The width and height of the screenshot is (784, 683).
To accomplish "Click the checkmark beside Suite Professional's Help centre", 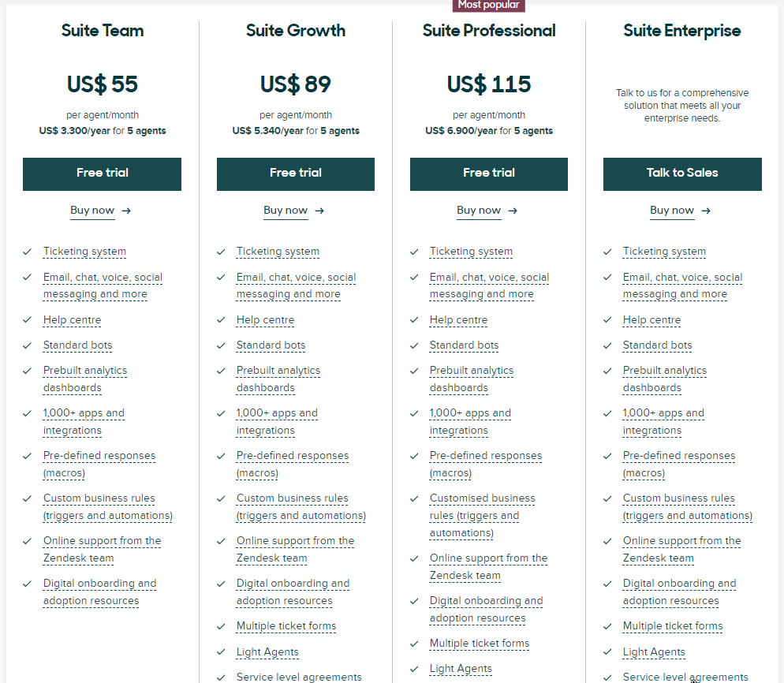I will [414, 320].
